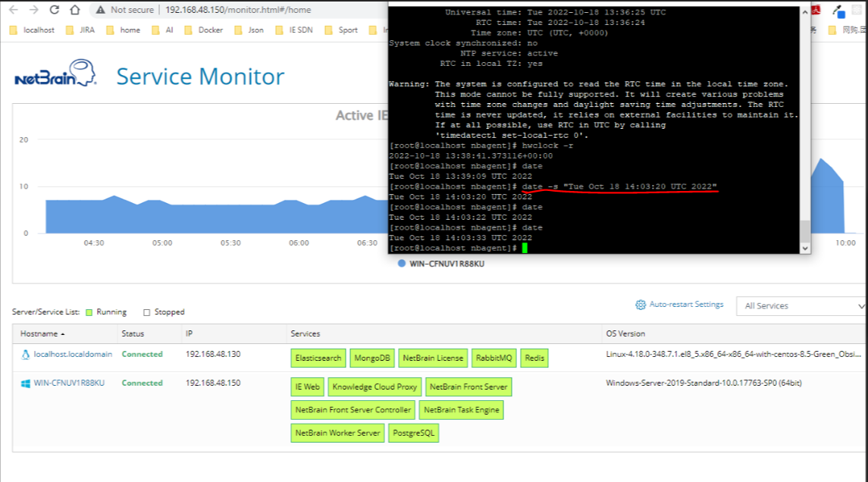Open the Json bookmark folder

249,30
